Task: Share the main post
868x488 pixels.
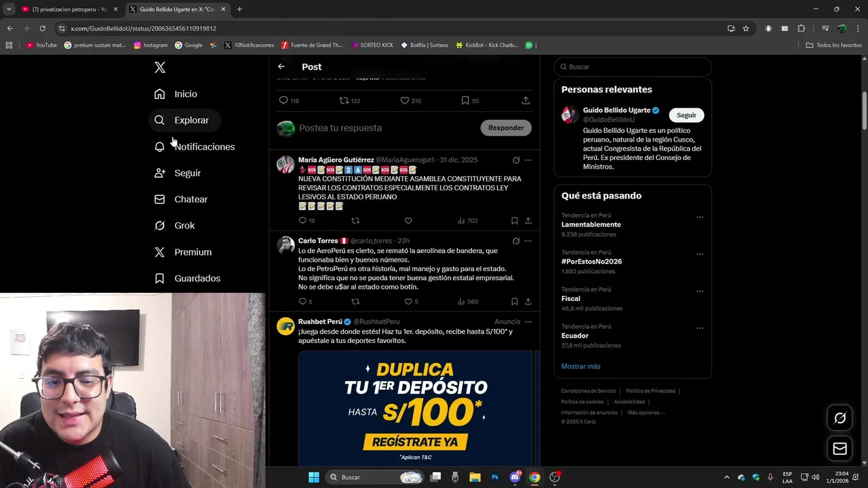Action: pos(526,100)
